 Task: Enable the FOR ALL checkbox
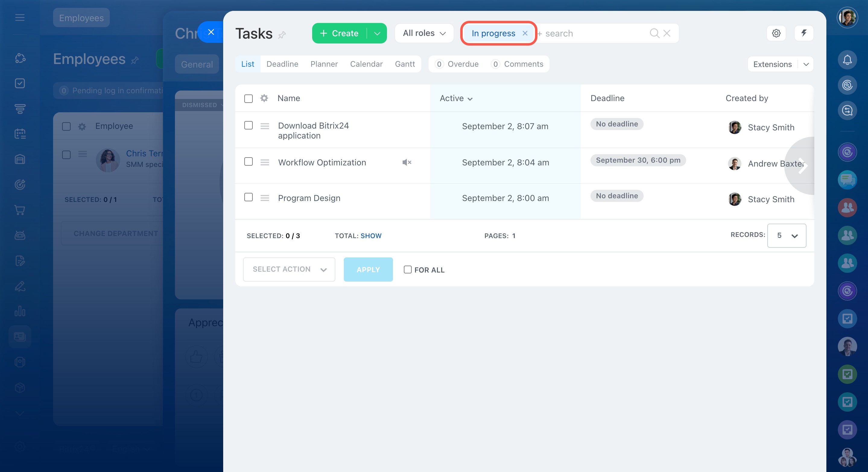point(407,269)
